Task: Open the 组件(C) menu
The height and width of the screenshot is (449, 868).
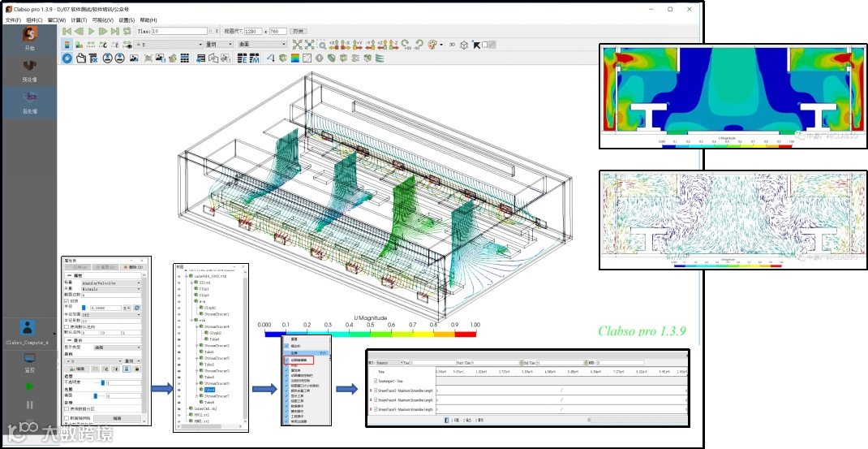Action: click(34, 20)
